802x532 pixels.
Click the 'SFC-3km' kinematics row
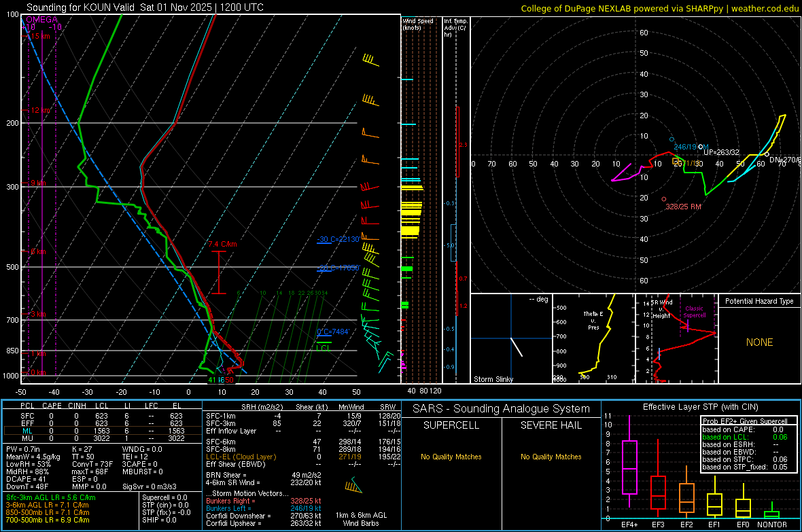(x=303, y=423)
